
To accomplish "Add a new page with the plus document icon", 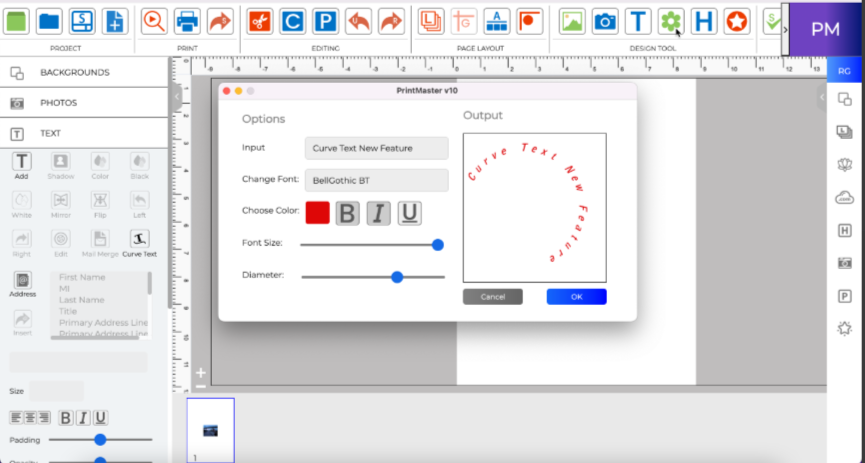I will pos(115,22).
